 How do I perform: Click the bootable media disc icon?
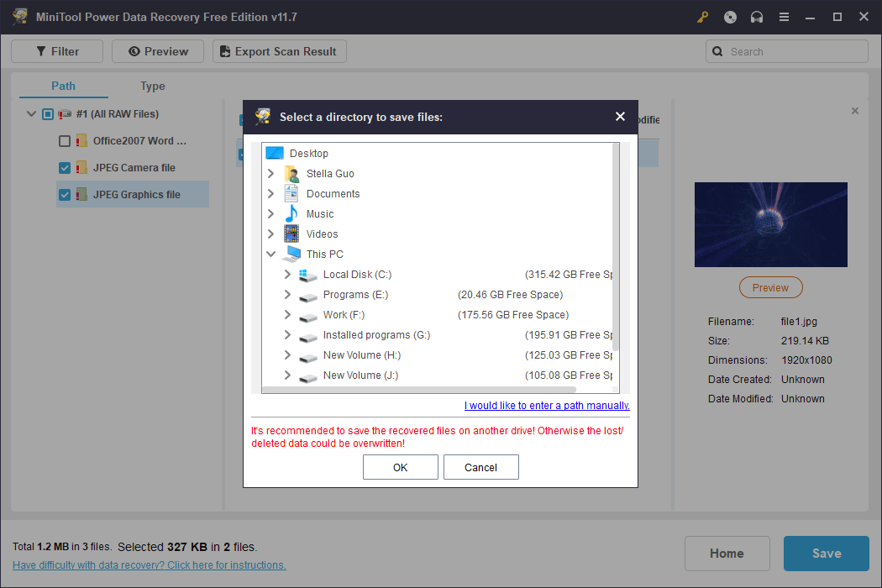pos(730,17)
